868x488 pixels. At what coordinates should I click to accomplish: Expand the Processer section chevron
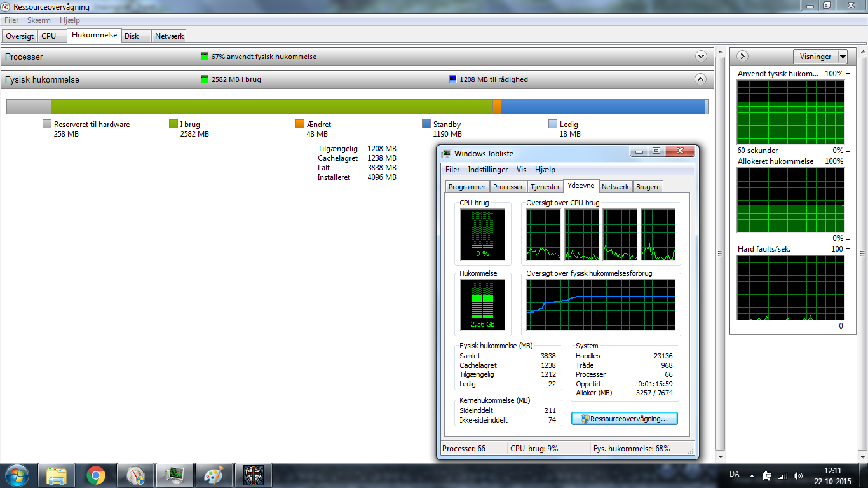[701, 57]
